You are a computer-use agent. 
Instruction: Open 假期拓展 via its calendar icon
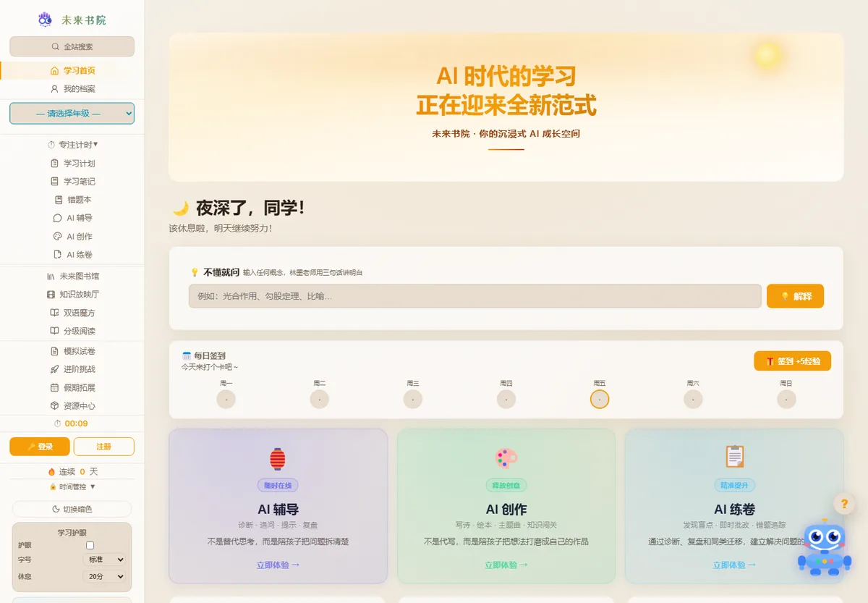pos(54,388)
